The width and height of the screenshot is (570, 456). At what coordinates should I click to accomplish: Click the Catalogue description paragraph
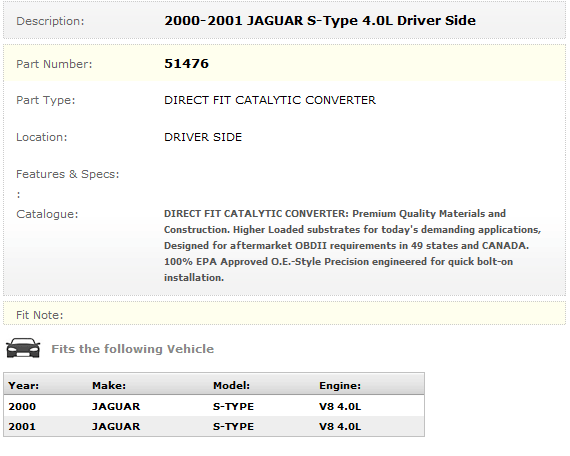pyautogui.click(x=352, y=245)
